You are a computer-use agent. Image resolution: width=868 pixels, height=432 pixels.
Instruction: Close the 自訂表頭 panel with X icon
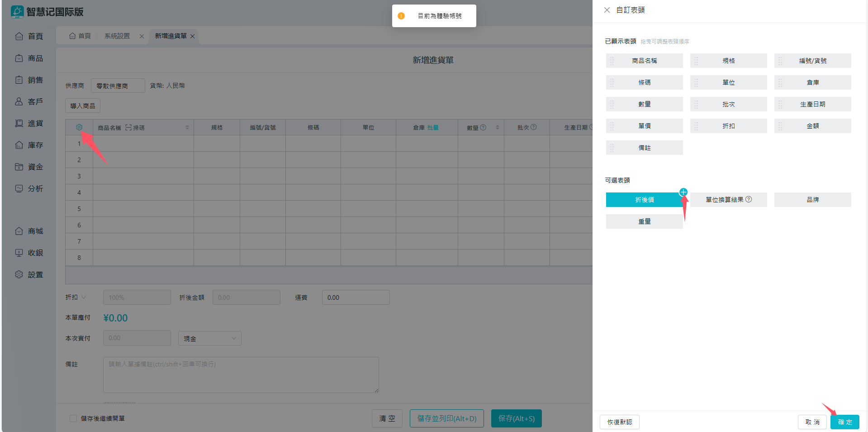click(607, 10)
